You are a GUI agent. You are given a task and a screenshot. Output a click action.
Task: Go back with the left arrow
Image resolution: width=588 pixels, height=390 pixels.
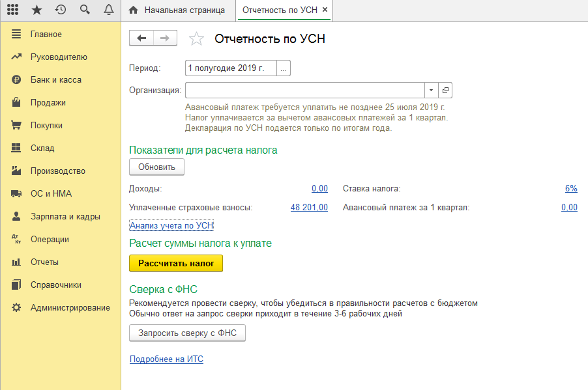click(x=141, y=38)
